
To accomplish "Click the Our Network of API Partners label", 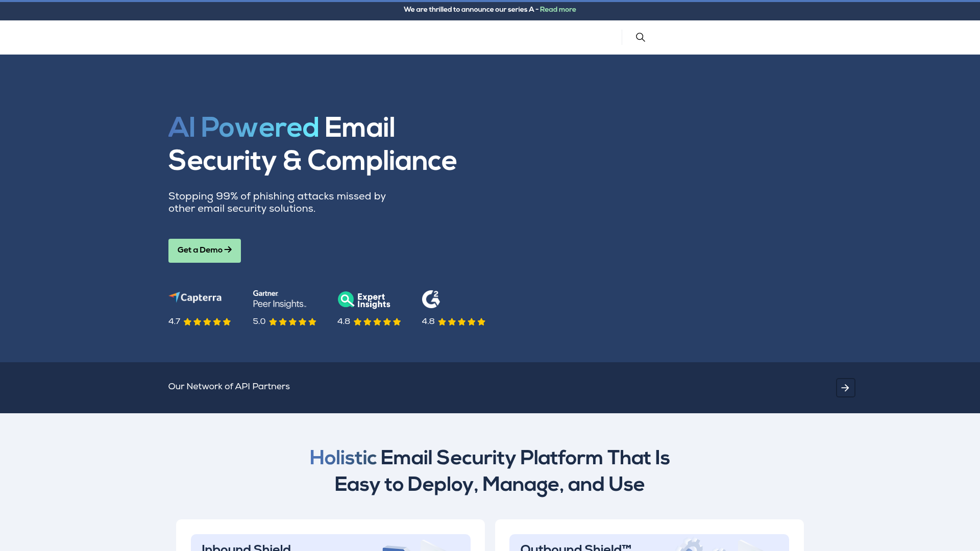I will coord(229,387).
